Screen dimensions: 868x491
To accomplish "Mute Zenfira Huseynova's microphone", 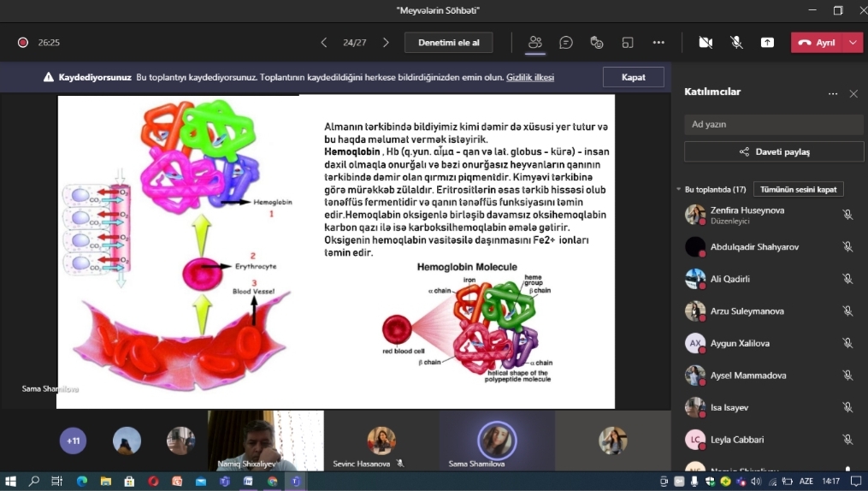I will [x=847, y=215].
